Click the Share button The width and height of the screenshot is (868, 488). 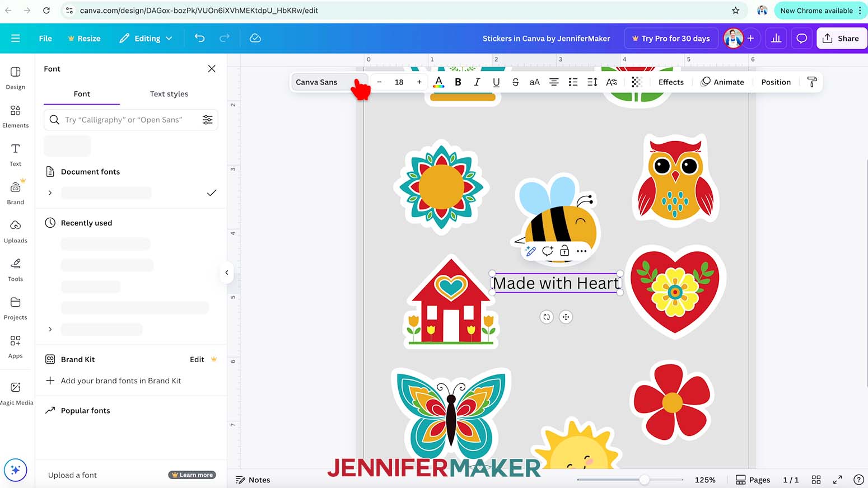(841, 38)
